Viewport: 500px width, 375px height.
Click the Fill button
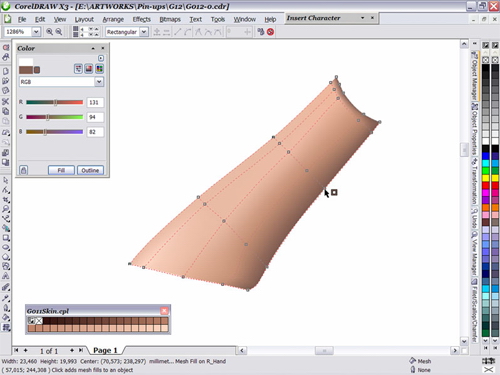[x=61, y=170]
